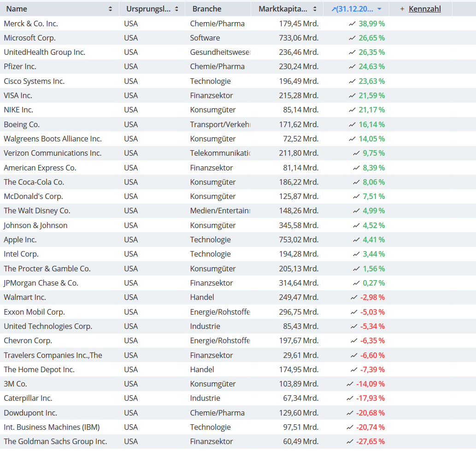The height and width of the screenshot is (451, 476).
Task: Open chart icon for Walgreens Boots Alliance
Action: pos(352,139)
